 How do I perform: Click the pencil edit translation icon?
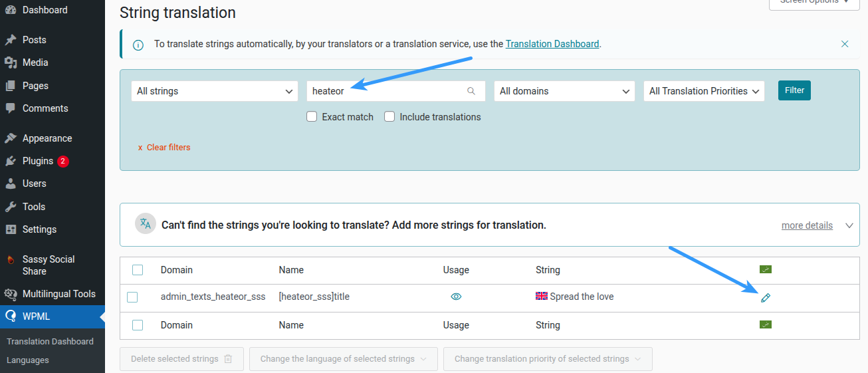pyautogui.click(x=766, y=298)
